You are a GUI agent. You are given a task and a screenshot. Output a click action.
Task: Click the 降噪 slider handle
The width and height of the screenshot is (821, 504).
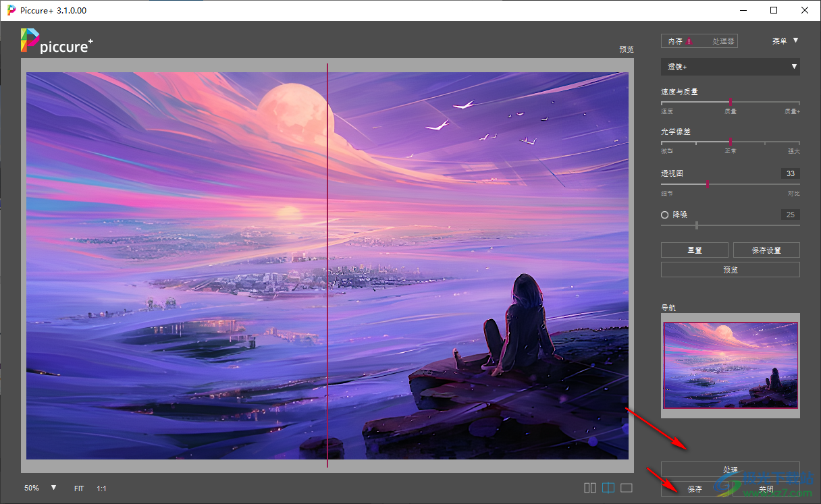[x=697, y=225]
